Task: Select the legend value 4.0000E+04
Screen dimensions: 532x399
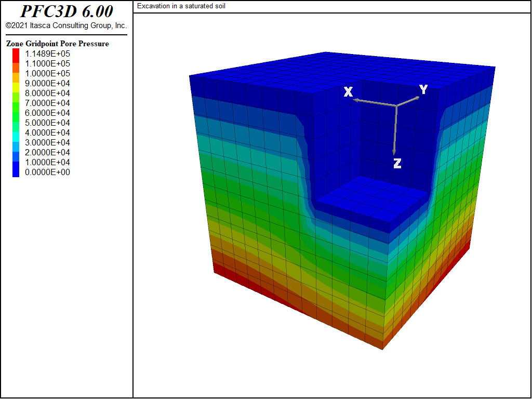Action: pos(47,132)
